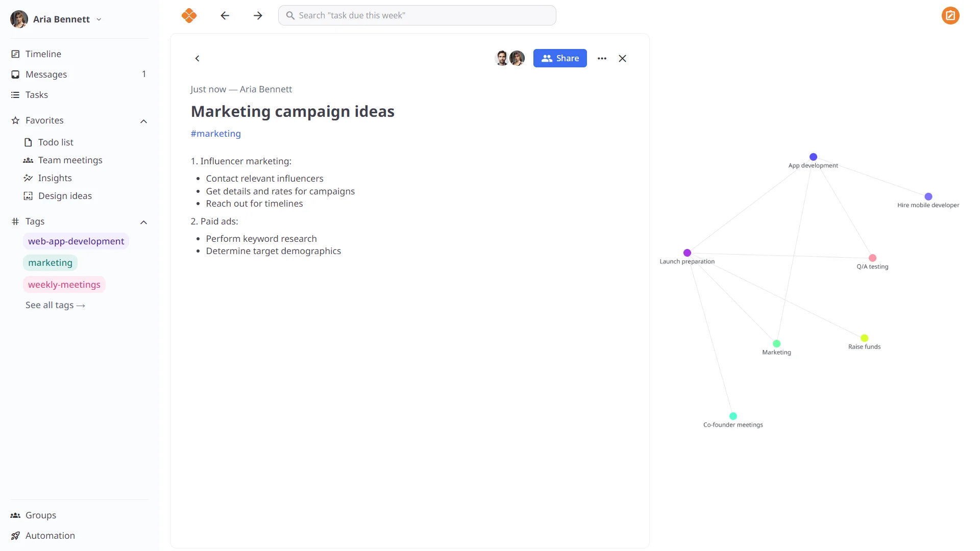Open the Aria Bennett account dropdown
The width and height of the screenshot is (980, 551).
pyautogui.click(x=99, y=19)
